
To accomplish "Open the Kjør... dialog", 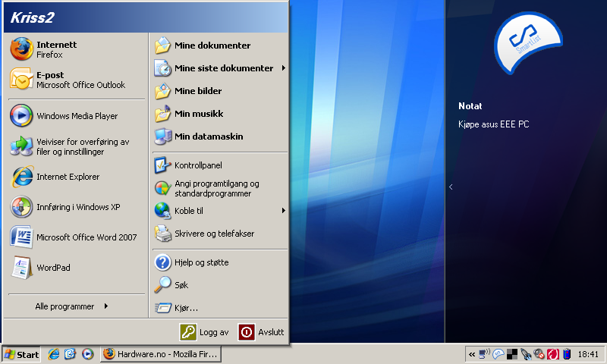I will pos(220,308).
